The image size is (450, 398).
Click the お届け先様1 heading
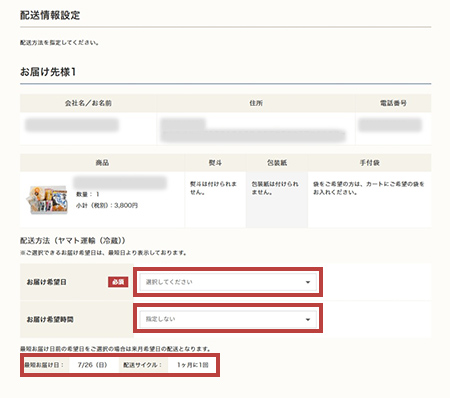coord(48,72)
